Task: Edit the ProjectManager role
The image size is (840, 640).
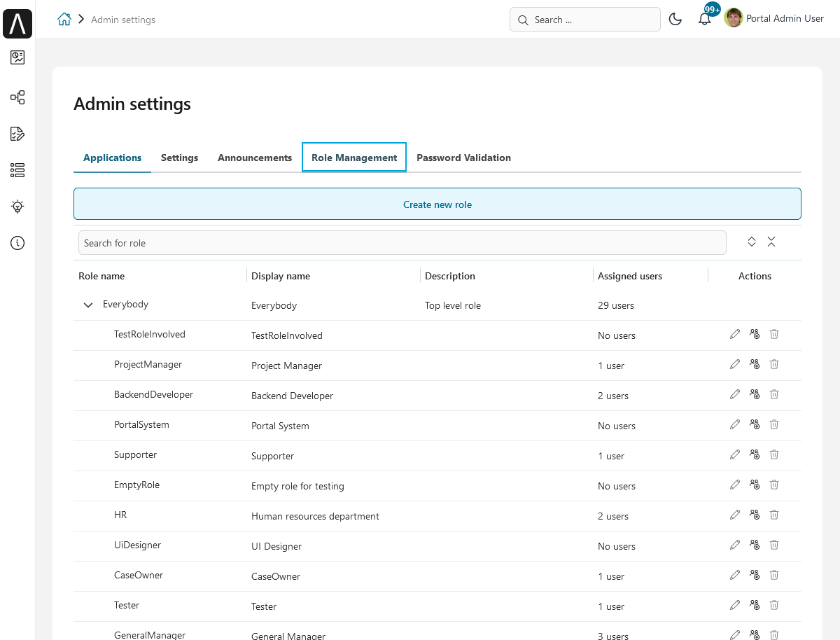Action: (735, 364)
